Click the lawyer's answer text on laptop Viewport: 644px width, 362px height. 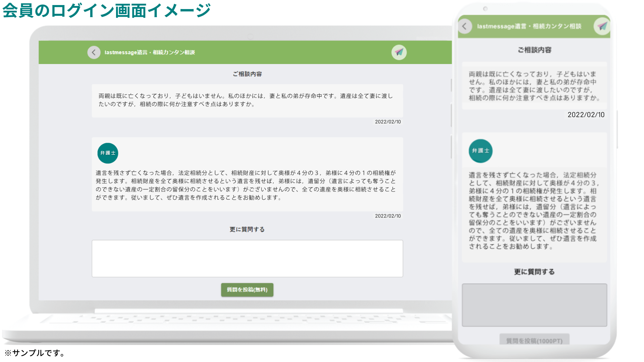tap(246, 185)
